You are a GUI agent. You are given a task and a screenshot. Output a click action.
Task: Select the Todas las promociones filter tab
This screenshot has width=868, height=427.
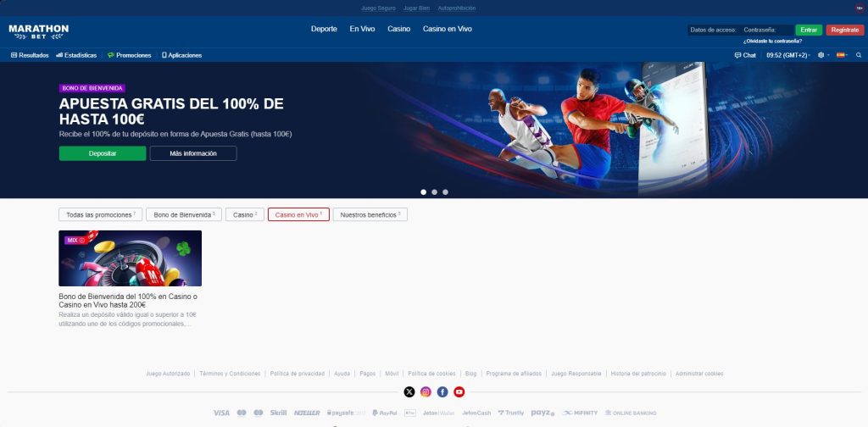101,214
